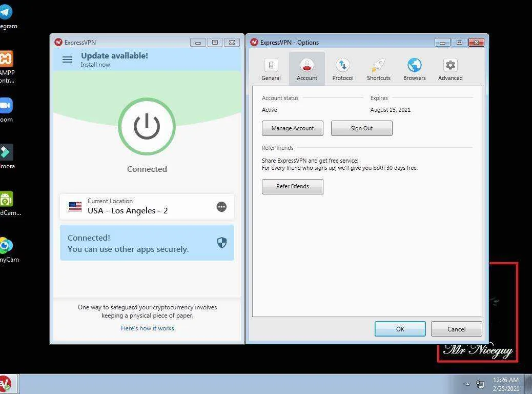Viewport: 532px width, 394px height.
Task: Show hidden system tray icons arrow
Action: 467,384
